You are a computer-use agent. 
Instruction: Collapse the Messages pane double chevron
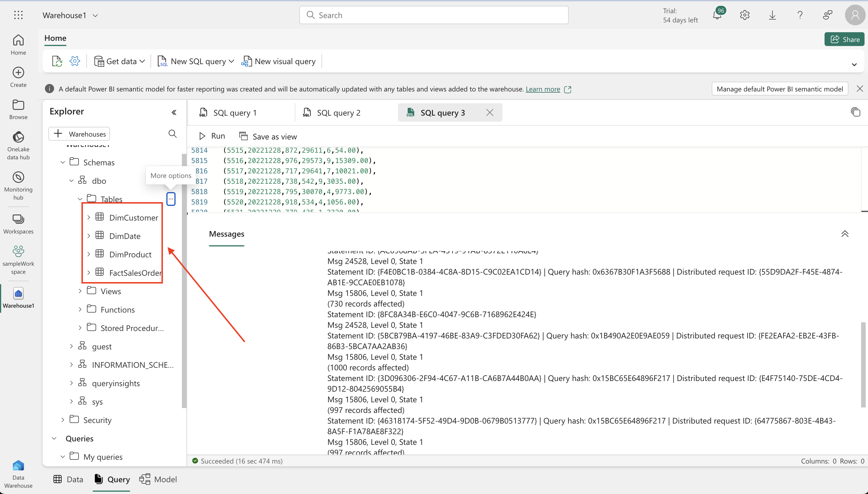pos(845,234)
